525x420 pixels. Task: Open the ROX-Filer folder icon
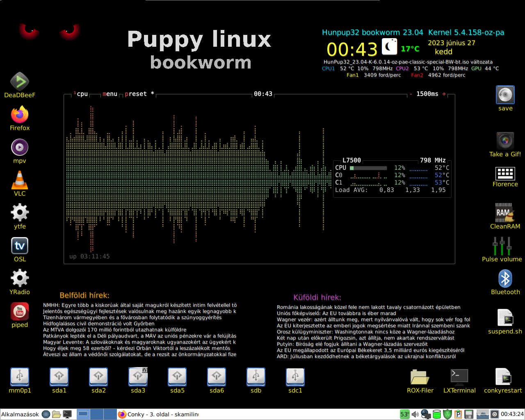pyautogui.click(x=420, y=377)
